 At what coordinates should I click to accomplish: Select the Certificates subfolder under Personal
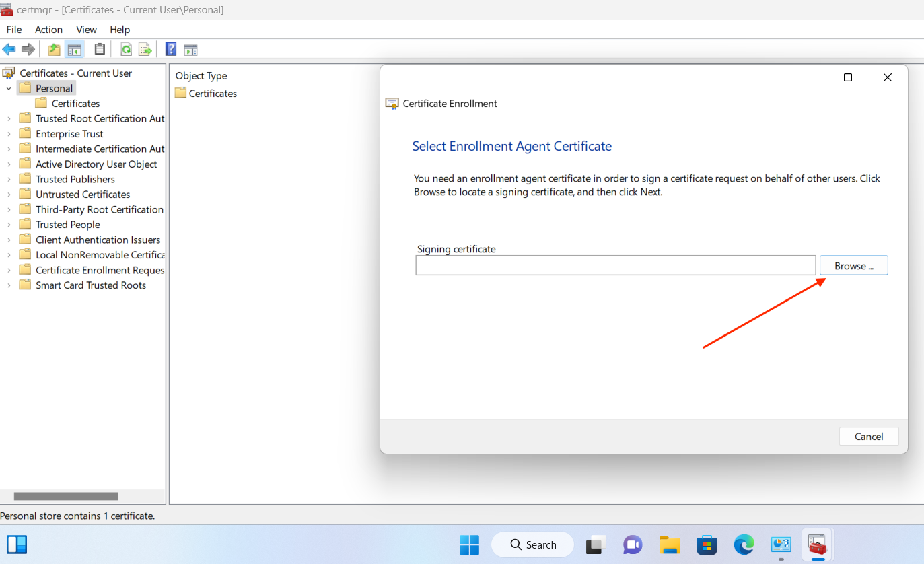(75, 104)
